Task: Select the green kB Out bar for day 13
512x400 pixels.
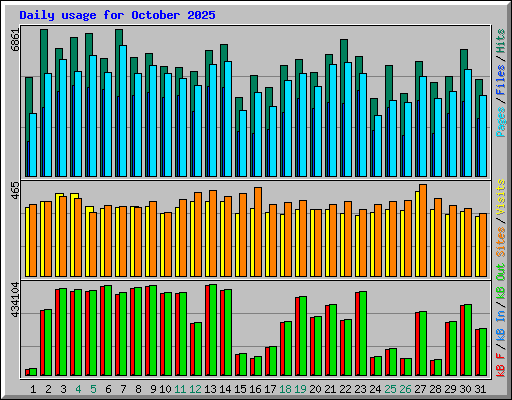Action: [x=213, y=330]
